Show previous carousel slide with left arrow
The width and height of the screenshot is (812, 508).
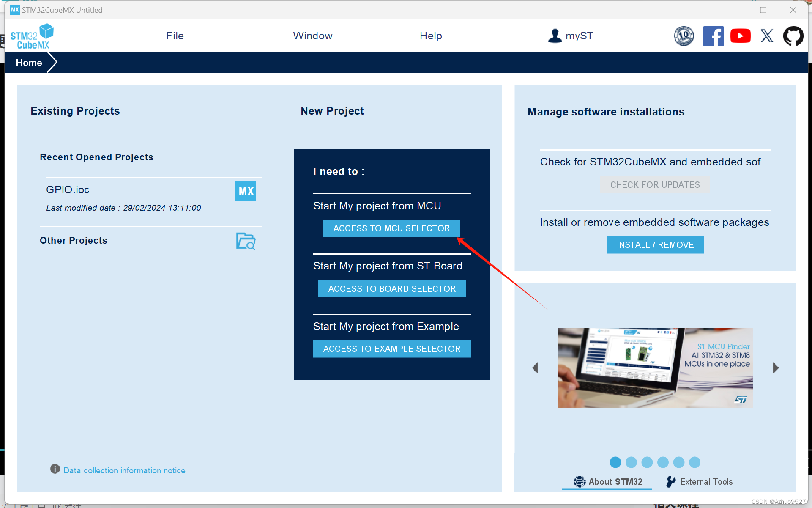[535, 368]
